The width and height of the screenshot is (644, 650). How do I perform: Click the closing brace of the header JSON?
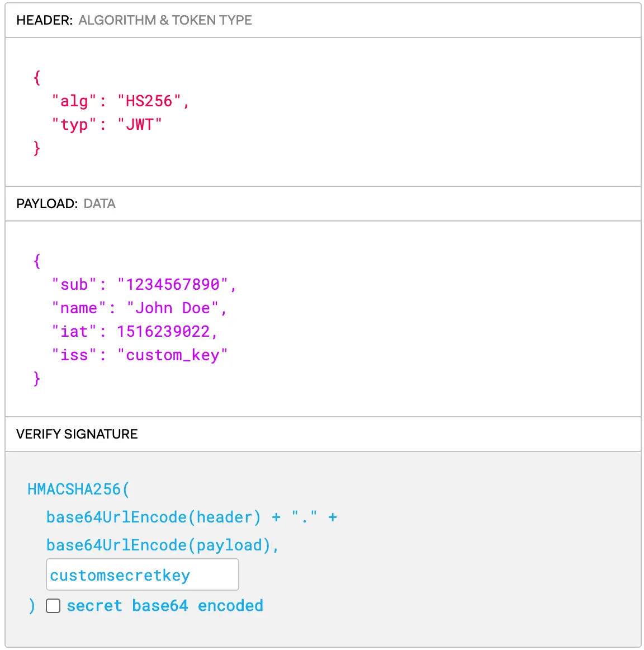(37, 148)
